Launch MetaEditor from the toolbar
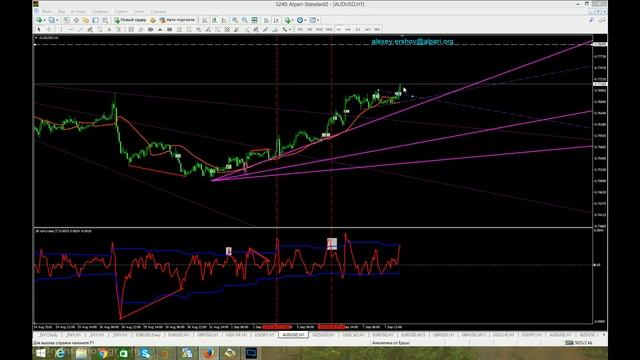The image size is (640, 360). (153, 20)
